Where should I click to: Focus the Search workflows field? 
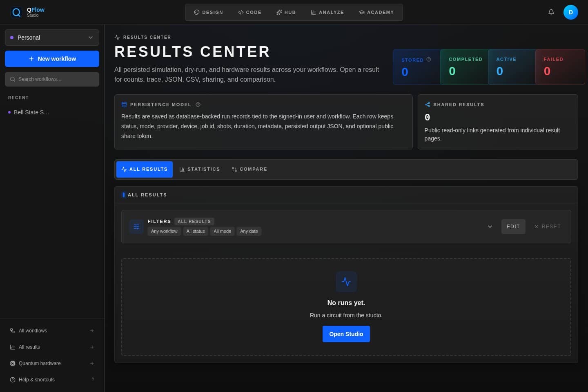point(52,79)
